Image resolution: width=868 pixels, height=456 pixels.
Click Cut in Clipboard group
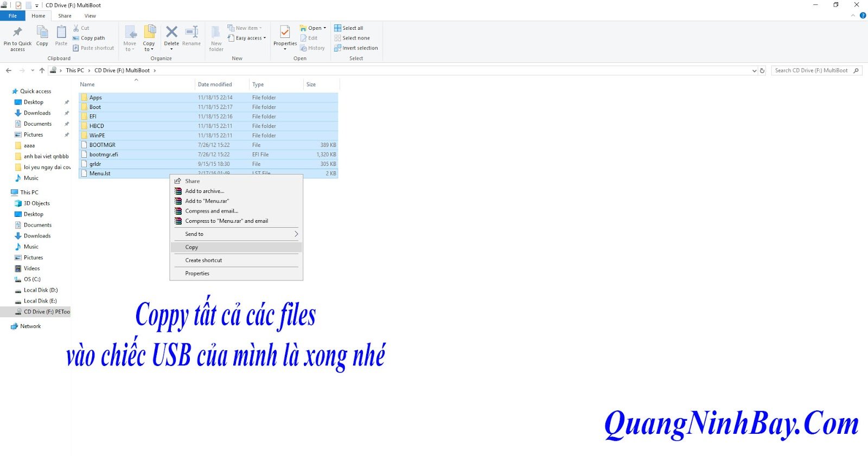(81, 28)
